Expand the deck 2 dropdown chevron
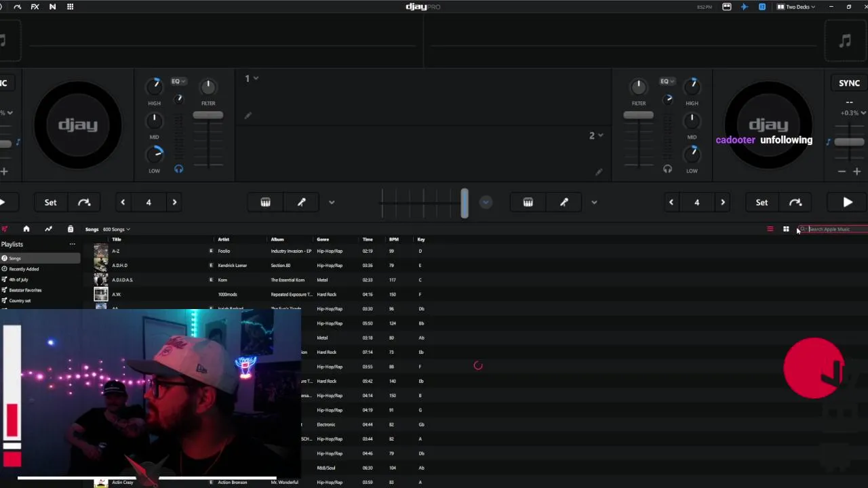The height and width of the screenshot is (488, 868). (600, 136)
